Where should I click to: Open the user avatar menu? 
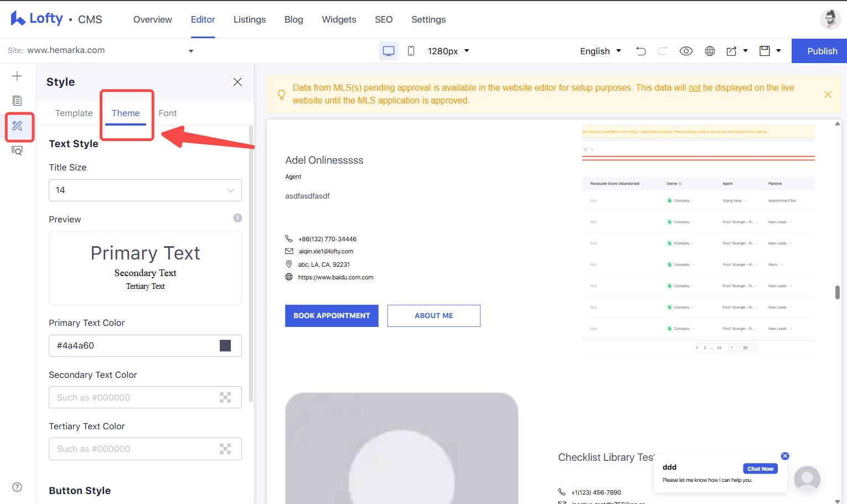(x=830, y=19)
